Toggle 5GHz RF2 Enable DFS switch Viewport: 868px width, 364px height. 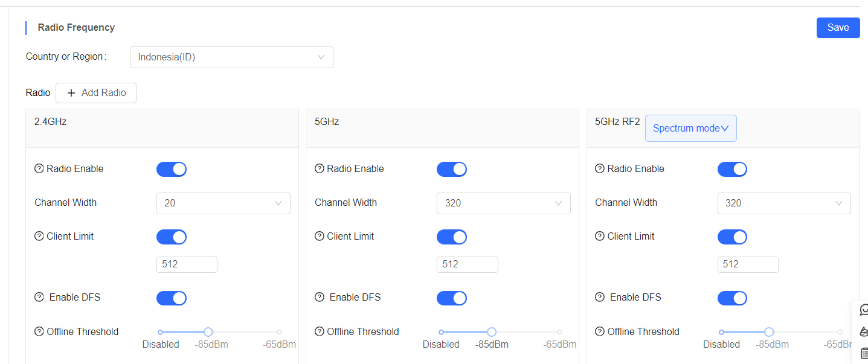pyautogui.click(x=732, y=298)
